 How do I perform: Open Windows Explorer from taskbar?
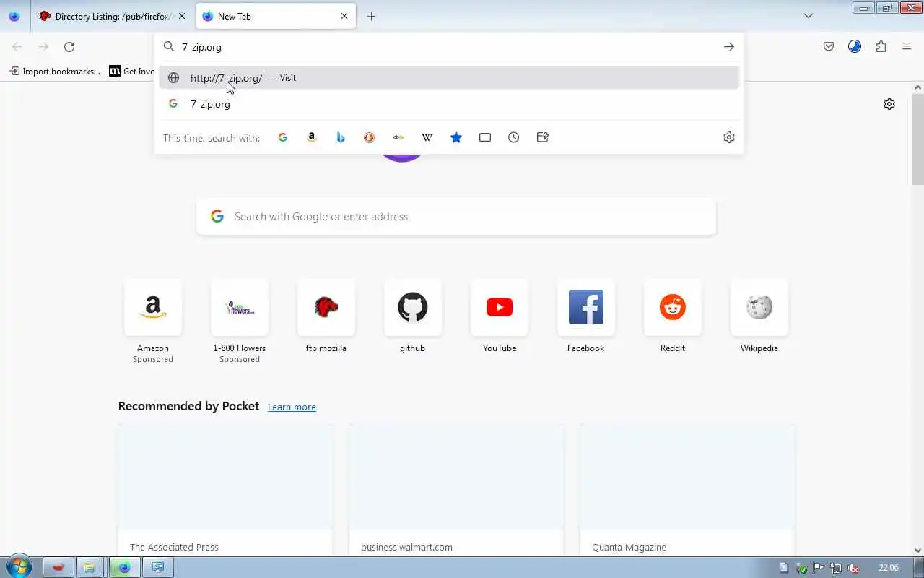tap(90, 567)
